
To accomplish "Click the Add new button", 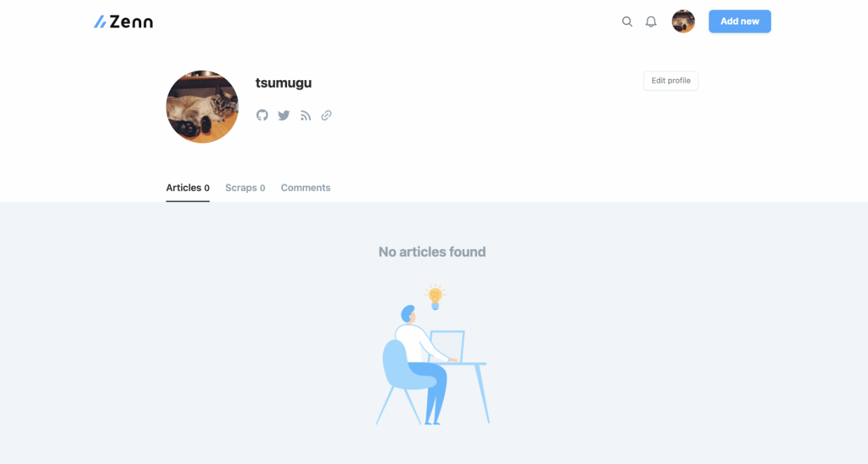I will 740,22.
